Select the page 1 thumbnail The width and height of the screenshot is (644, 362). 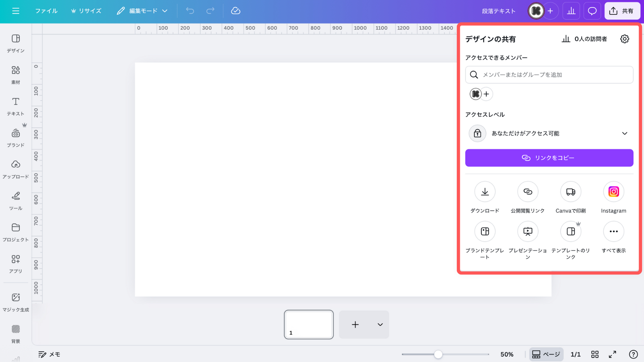[309, 324]
